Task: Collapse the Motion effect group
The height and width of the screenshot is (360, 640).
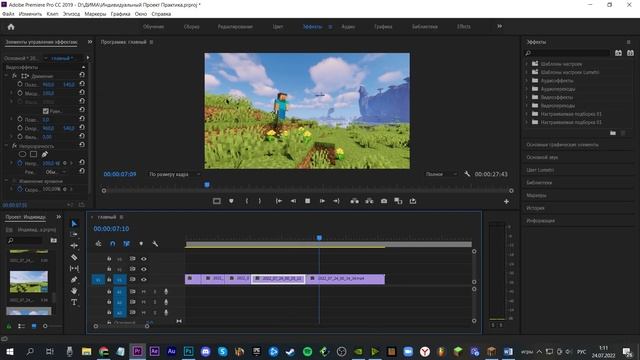Action: [x=7, y=76]
